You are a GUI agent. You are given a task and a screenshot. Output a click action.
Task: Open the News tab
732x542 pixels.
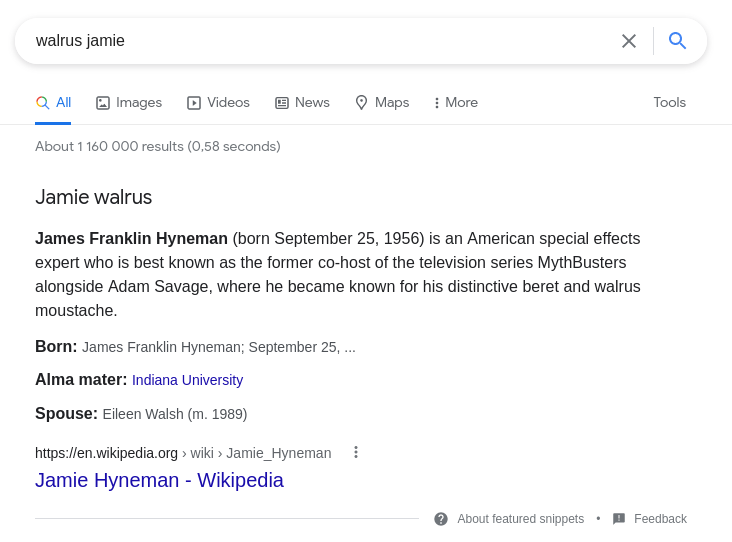coord(302,103)
